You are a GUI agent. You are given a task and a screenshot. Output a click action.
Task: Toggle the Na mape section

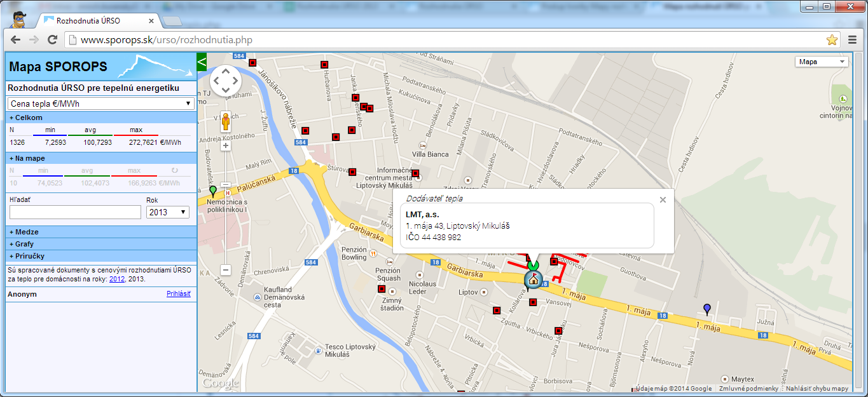pyautogui.click(x=101, y=158)
